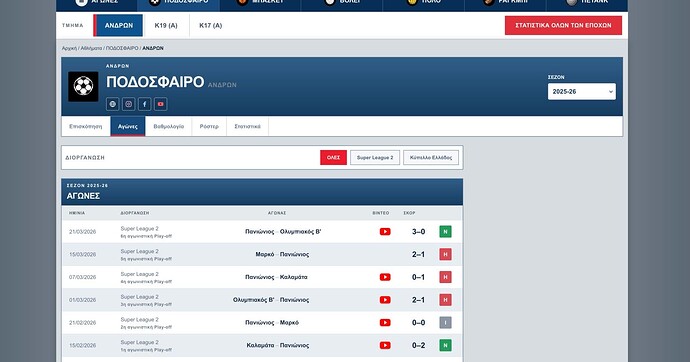Click the red H badge on 15/03/2026 row

click(445, 254)
